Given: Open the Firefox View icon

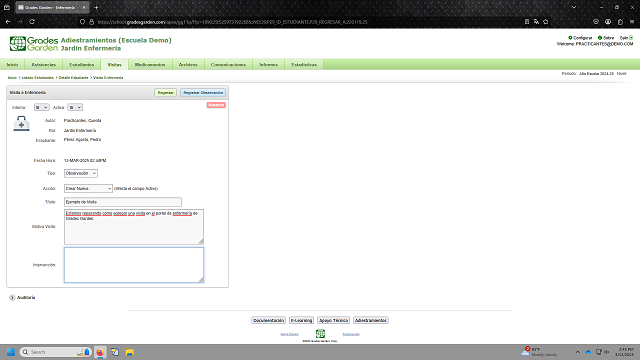Looking at the screenshot, I should pos(7,7).
